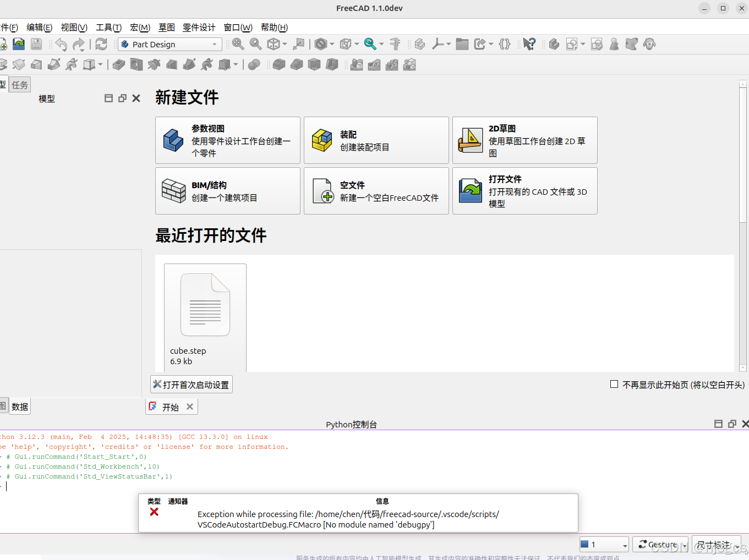Select the Fillet tool icon

(x=279, y=65)
